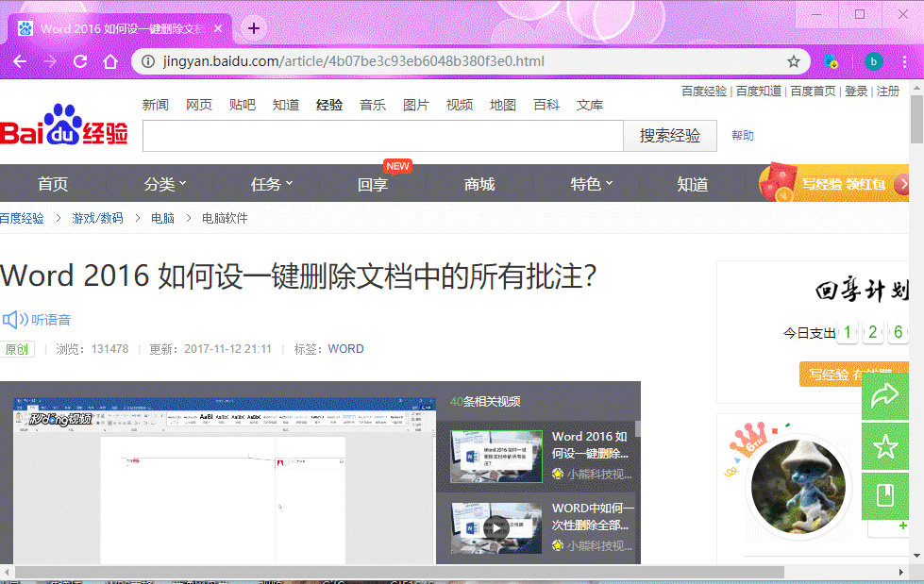Open 电脑 breadcrumb link
Screen dimensions: 924x584
(162, 218)
